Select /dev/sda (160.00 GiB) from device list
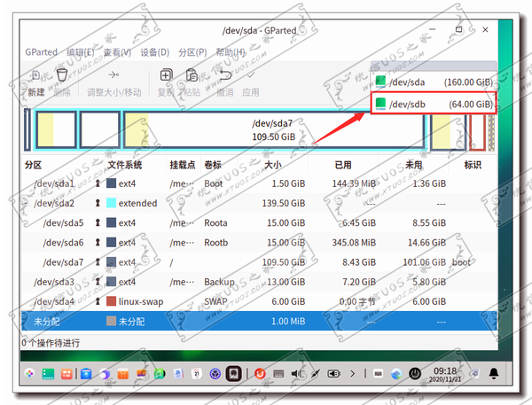Viewport: 532px width, 405px height. pos(434,82)
